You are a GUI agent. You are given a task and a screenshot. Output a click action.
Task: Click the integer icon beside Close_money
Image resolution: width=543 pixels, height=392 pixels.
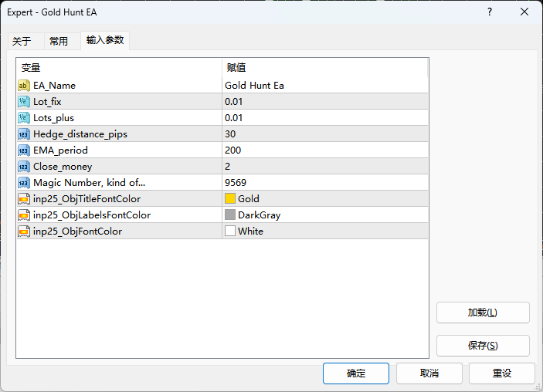[24, 166]
